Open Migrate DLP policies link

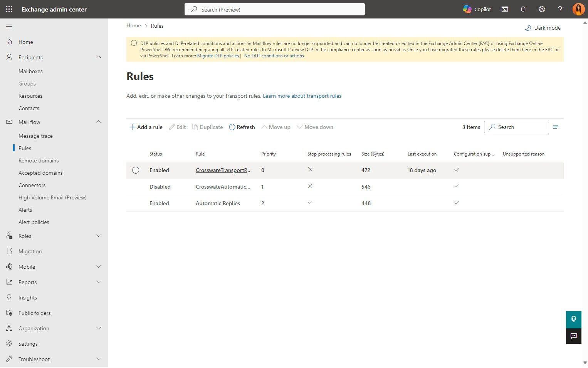click(x=218, y=56)
